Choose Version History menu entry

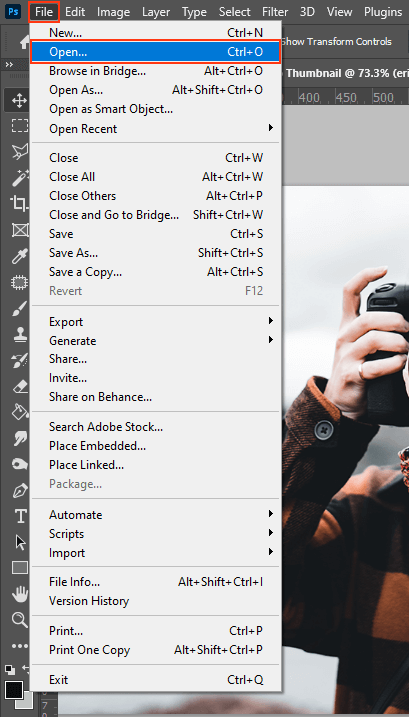click(156, 601)
